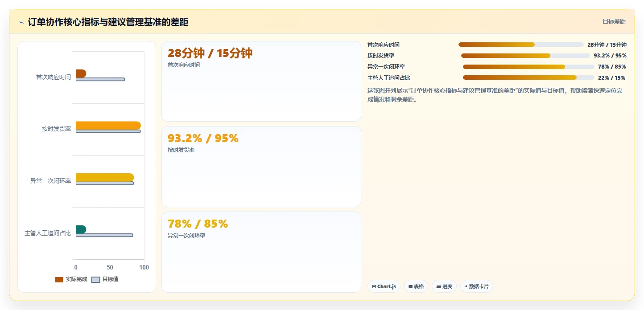Click the chart axis label 异常一次闭环率
644x310 pixels.
coord(50,181)
